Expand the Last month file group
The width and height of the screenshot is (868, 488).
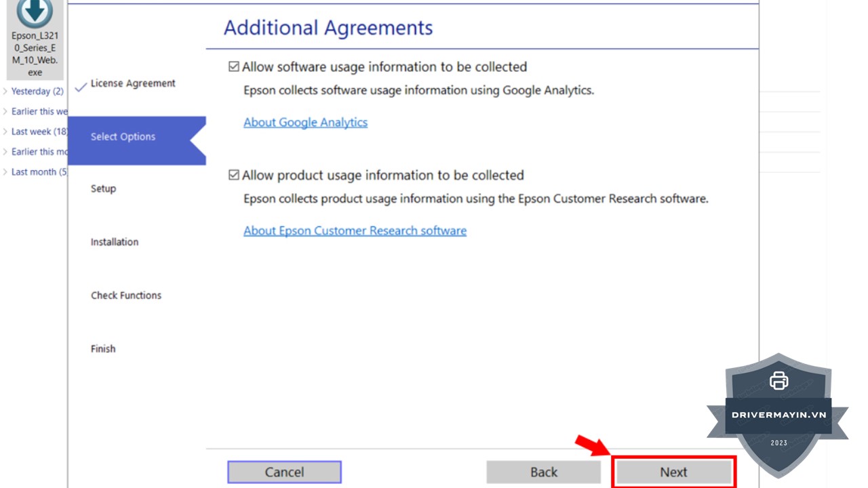pos(6,172)
